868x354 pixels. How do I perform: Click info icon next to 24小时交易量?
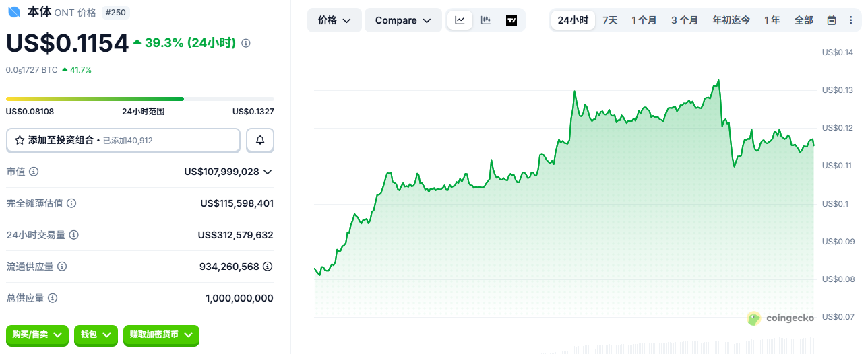(x=74, y=235)
